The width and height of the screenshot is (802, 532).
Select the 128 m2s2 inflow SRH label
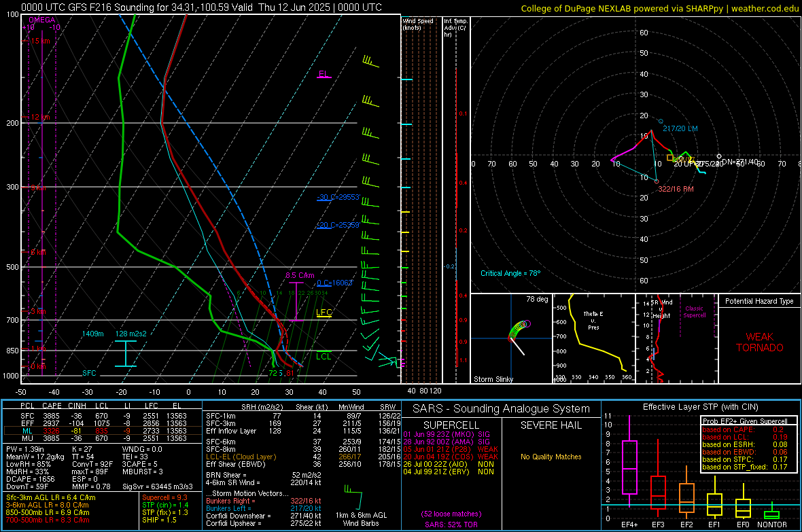pyautogui.click(x=131, y=334)
